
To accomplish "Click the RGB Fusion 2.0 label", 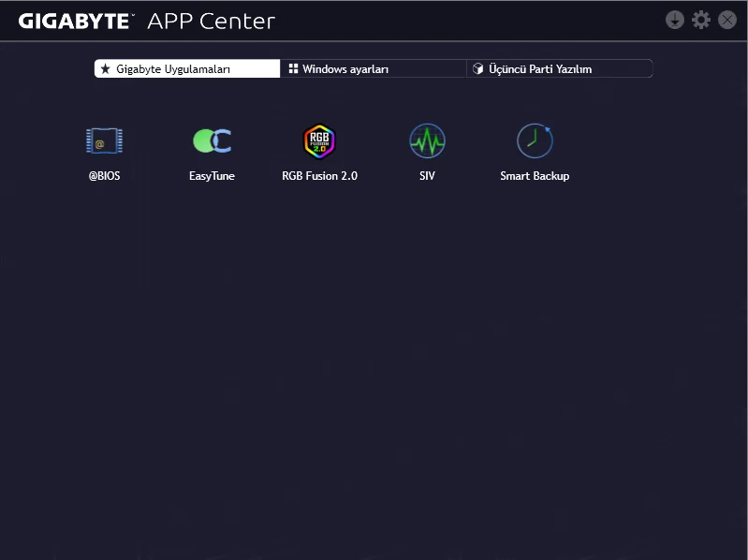I will pos(319,176).
